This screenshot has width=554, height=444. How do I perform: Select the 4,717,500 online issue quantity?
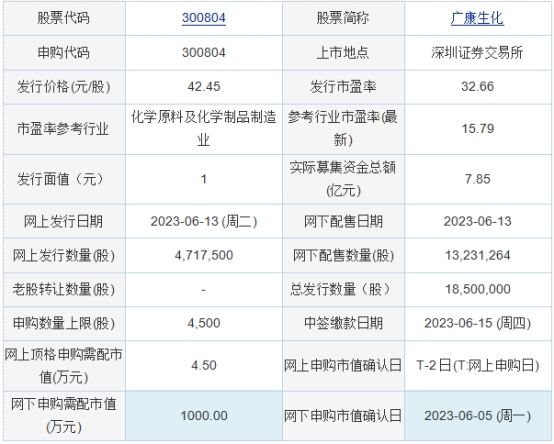click(x=204, y=255)
